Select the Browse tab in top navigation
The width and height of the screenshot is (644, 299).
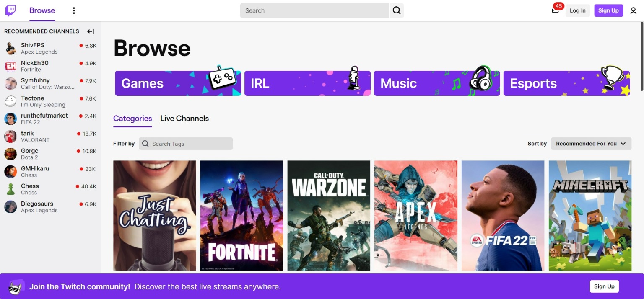(x=42, y=10)
